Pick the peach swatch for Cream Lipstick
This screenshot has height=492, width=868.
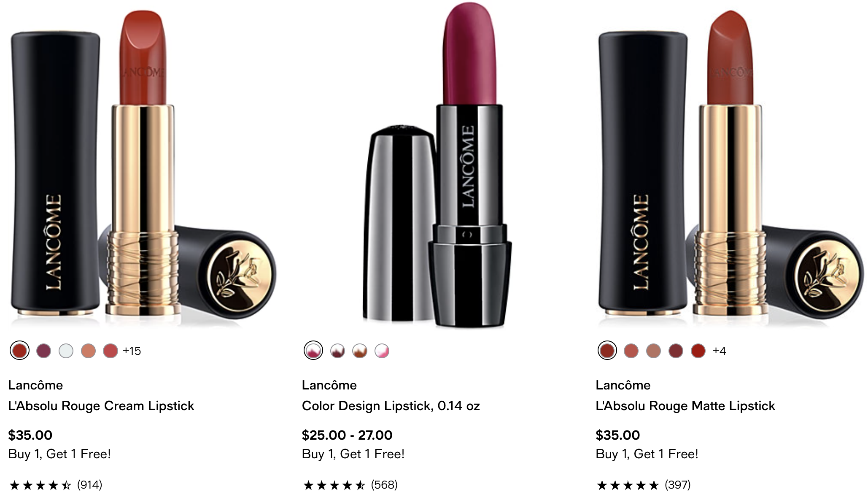click(x=88, y=351)
